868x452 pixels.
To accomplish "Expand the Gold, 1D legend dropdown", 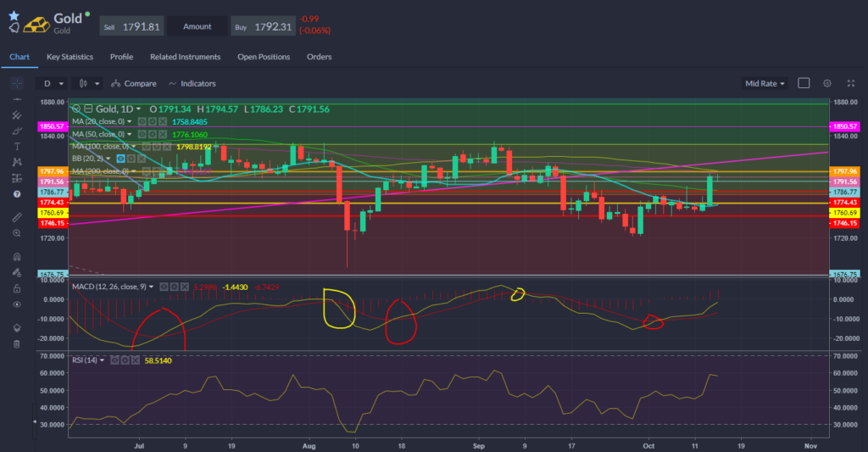I will (x=138, y=109).
